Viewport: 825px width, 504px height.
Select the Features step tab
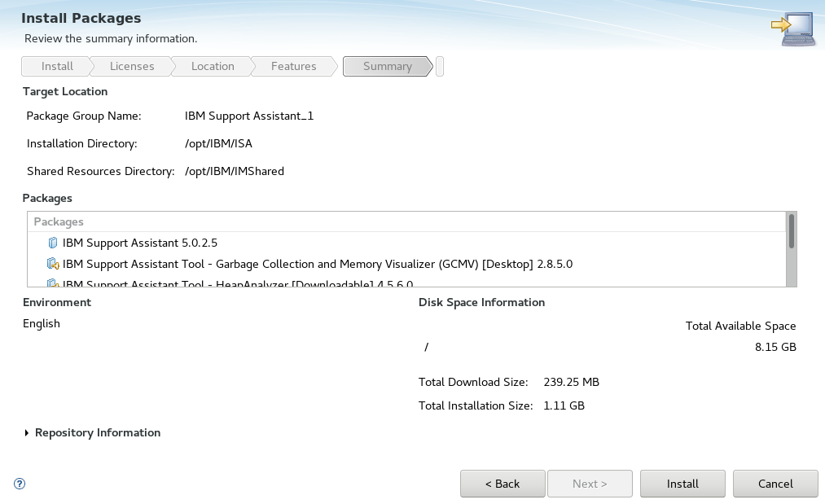(x=293, y=66)
